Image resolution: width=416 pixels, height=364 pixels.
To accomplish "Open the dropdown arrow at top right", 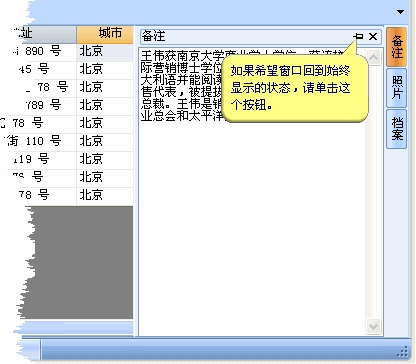I will click(x=400, y=12).
